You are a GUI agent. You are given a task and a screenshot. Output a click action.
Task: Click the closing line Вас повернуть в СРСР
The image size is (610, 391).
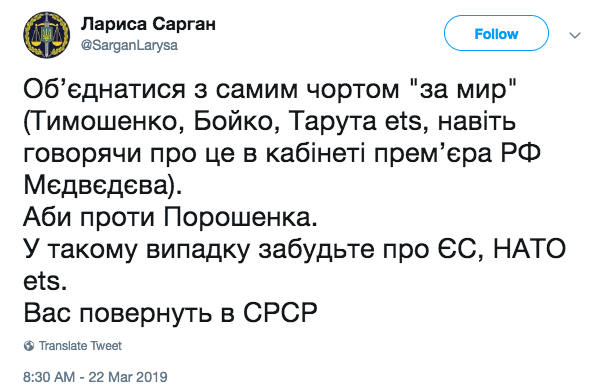point(170,312)
